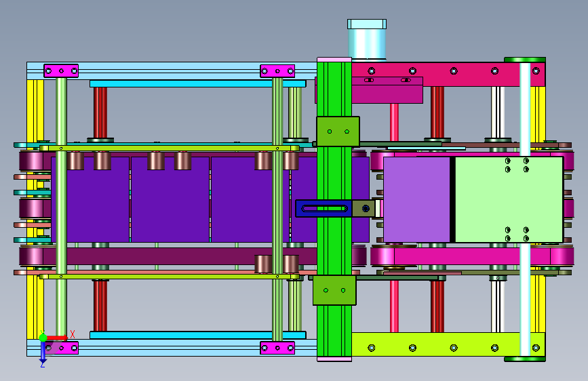Pick the top-left magenta clamp block
The height and width of the screenshot is (381, 588).
(61, 71)
